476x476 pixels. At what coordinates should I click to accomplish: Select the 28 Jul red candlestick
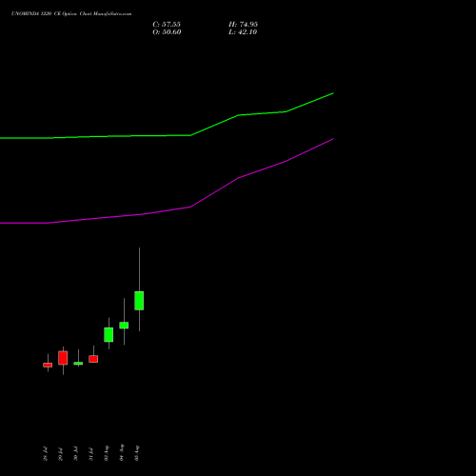48,365
